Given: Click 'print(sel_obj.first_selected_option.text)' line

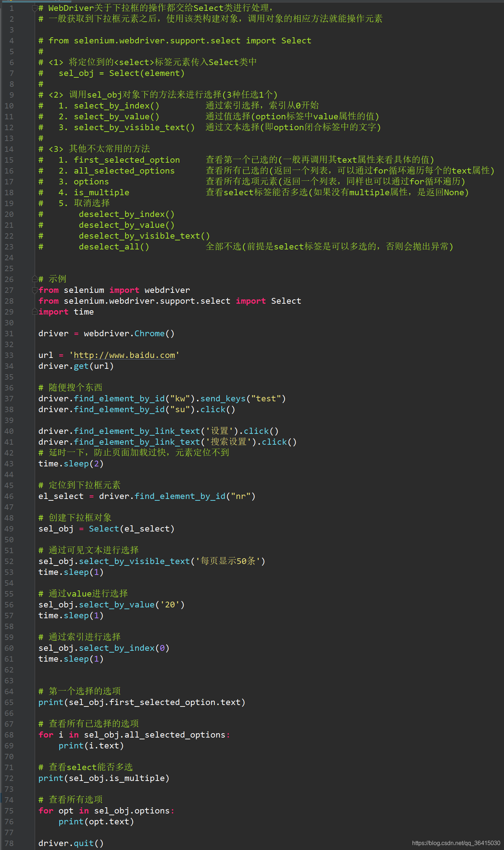Looking at the screenshot, I should (142, 702).
